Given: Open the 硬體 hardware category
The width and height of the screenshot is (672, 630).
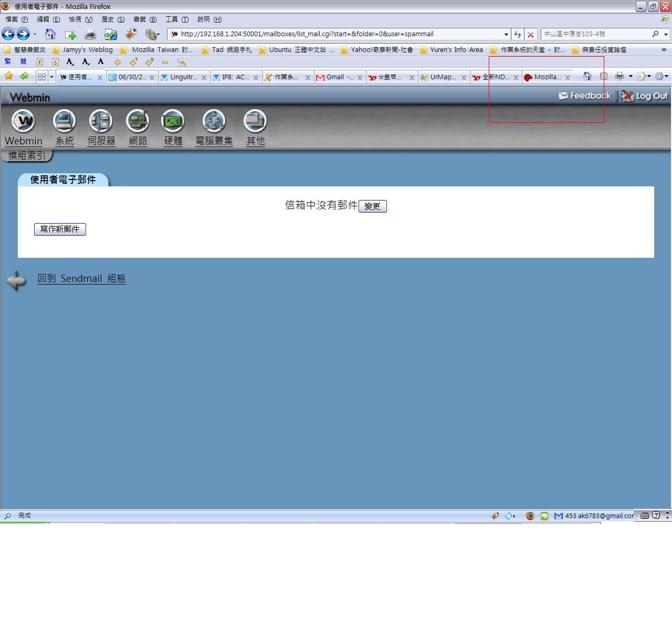Looking at the screenshot, I should [173, 121].
